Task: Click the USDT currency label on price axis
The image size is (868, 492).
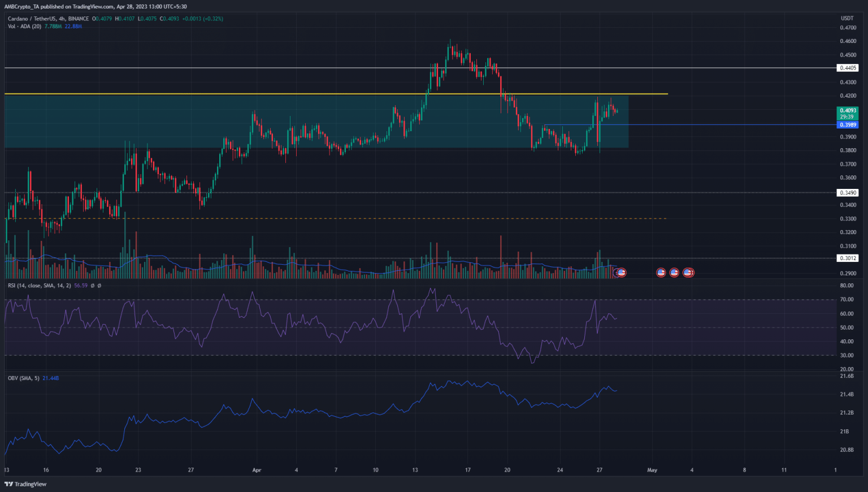Action: (x=847, y=19)
